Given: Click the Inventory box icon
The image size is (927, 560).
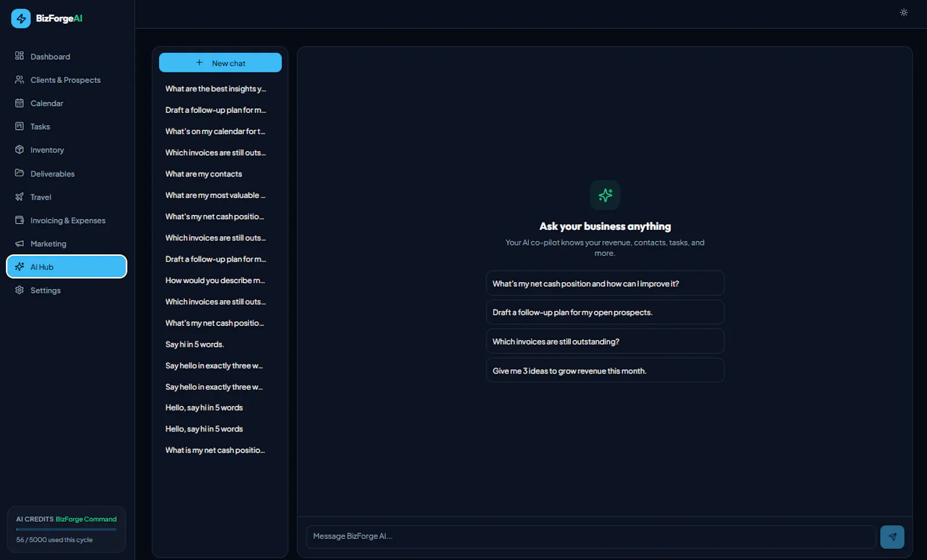Looking at the screenshot, I should [19, 150].
